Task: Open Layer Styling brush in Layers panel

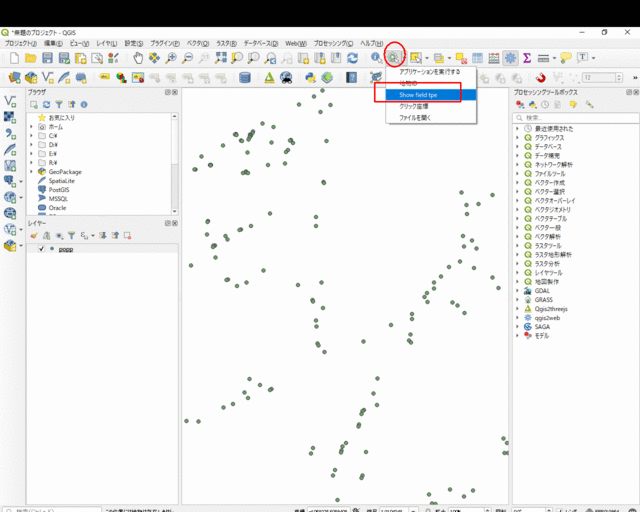Action: pos(34,236)
